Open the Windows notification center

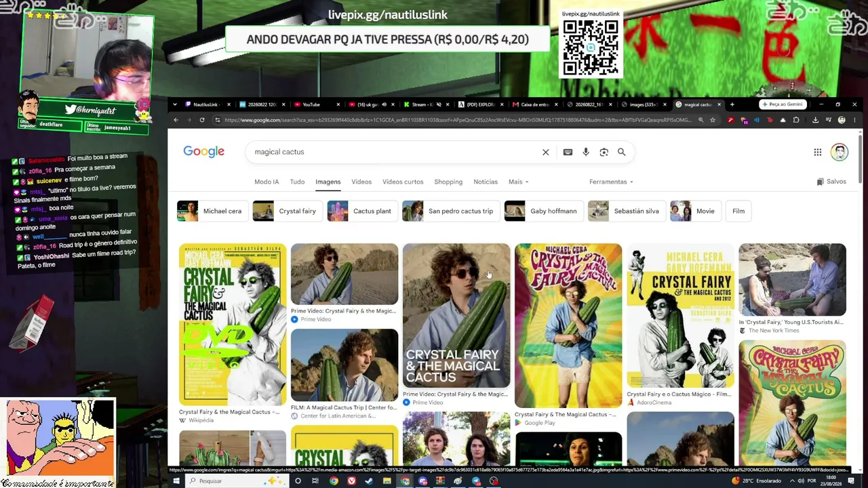click(x=851, y=481)
